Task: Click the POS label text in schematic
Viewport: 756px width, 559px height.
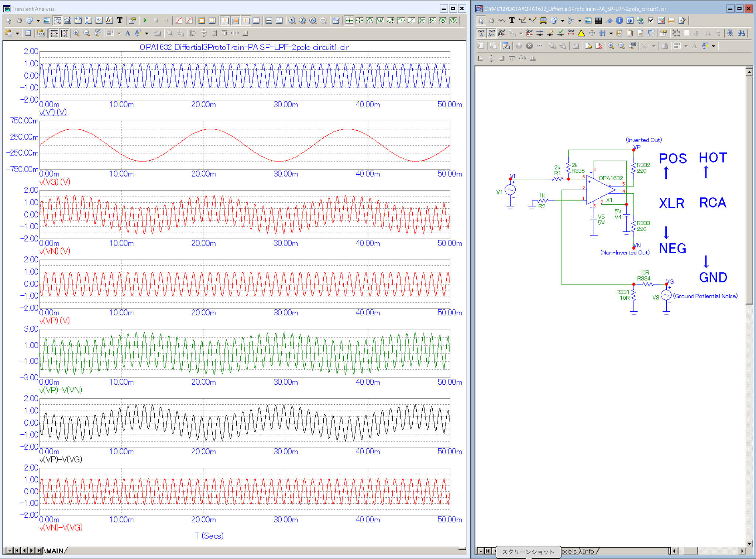Action: coord(673,158)
